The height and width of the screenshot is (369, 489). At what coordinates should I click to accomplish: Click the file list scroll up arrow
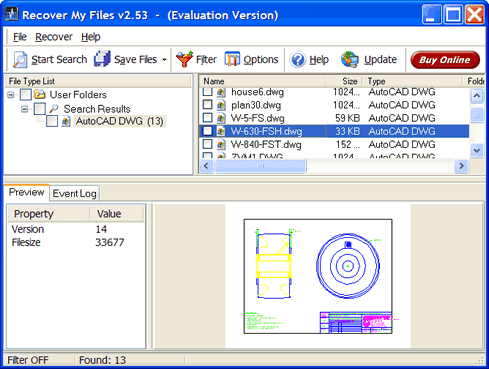[x=477, y=96]
